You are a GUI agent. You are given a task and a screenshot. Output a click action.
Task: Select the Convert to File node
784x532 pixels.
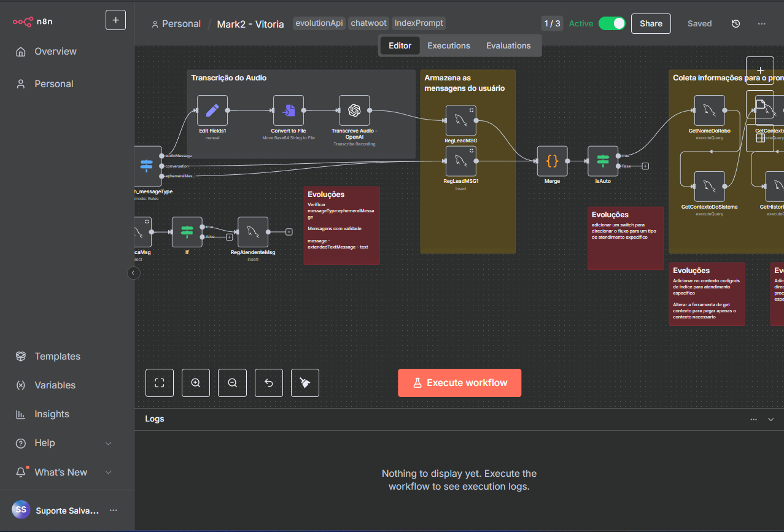point(289,110)
